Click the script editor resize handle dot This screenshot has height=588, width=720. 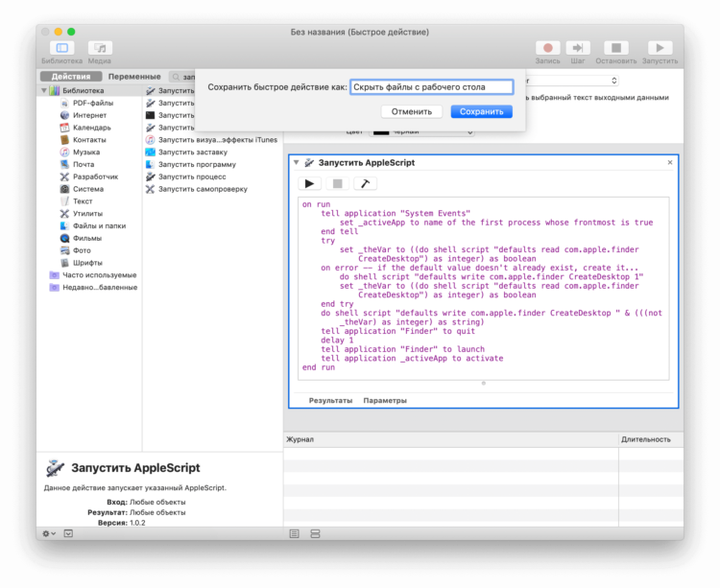coord(483,384)
